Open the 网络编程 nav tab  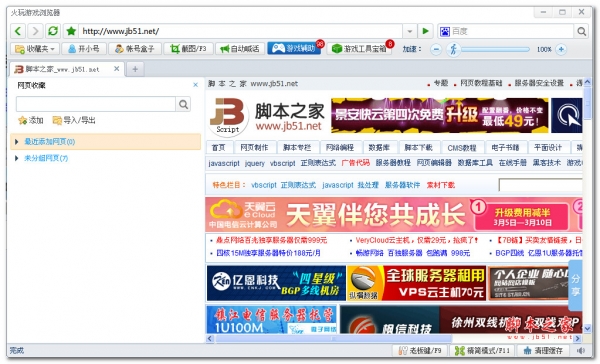click(339, 147)
